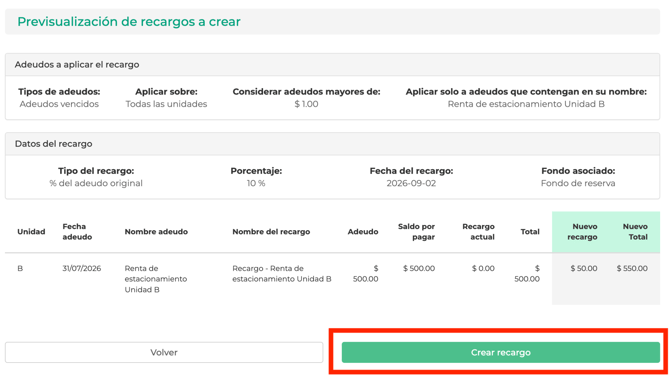Click the Datos del recargo section header
The image size is (670, 391).
click(53, 144)
